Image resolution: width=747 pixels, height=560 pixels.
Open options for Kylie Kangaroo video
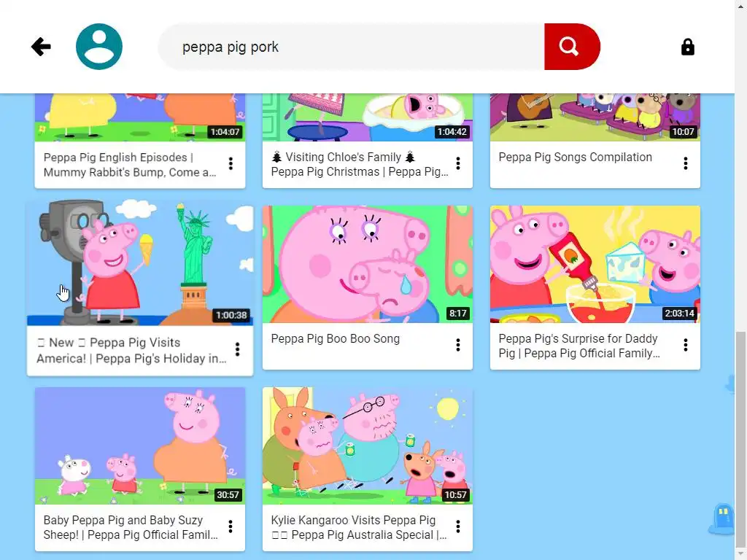click(458, 526)
